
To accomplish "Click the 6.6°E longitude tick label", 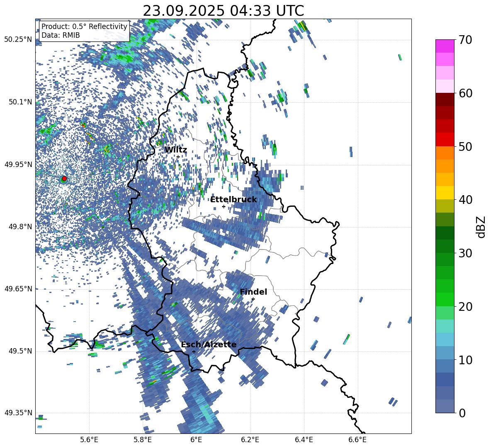I will click(x=357, y=440).
